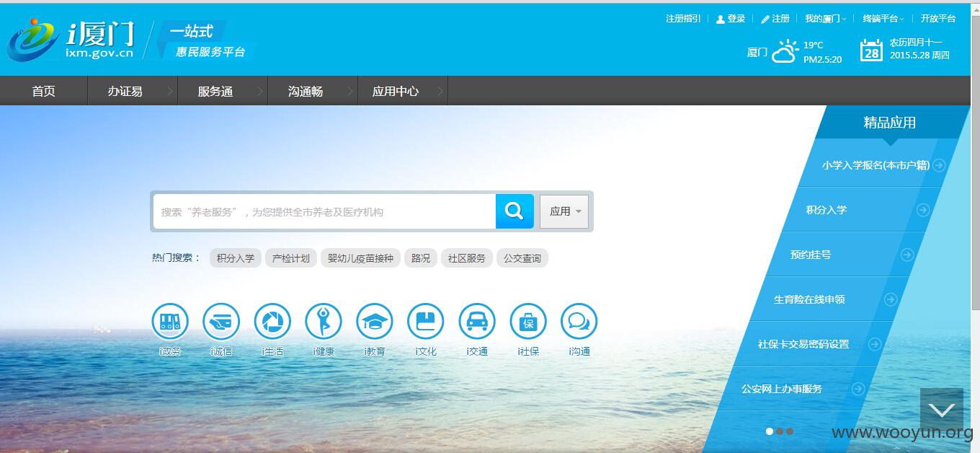Click arrow icon beside 预约挂号
The height and width of the screenshot is (453, 980).
[x=907, y=255]
